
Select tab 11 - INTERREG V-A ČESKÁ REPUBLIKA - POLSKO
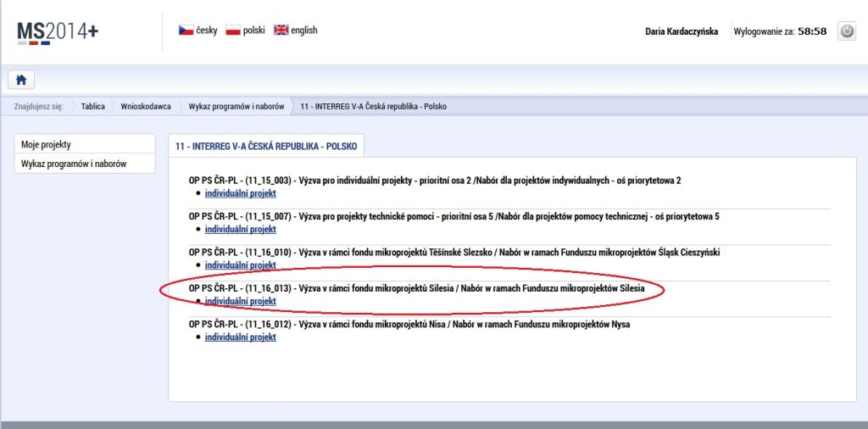265,146
